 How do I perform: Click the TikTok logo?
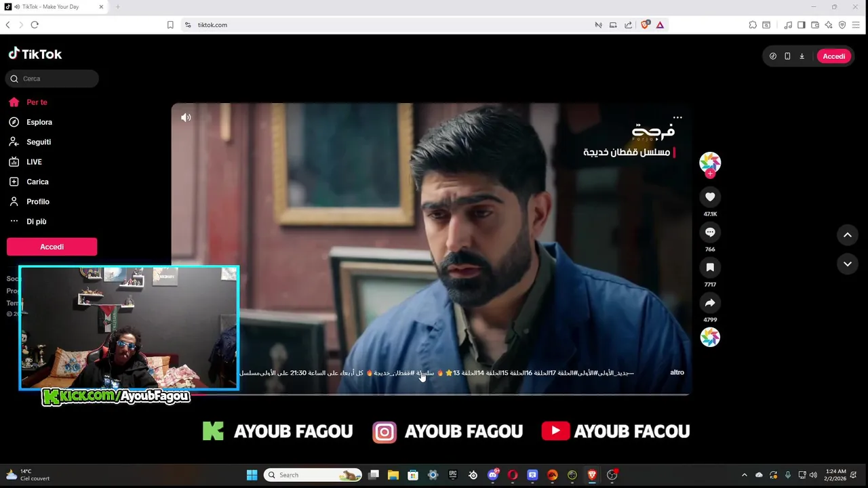pyautogui.click(x=35, y=54)
